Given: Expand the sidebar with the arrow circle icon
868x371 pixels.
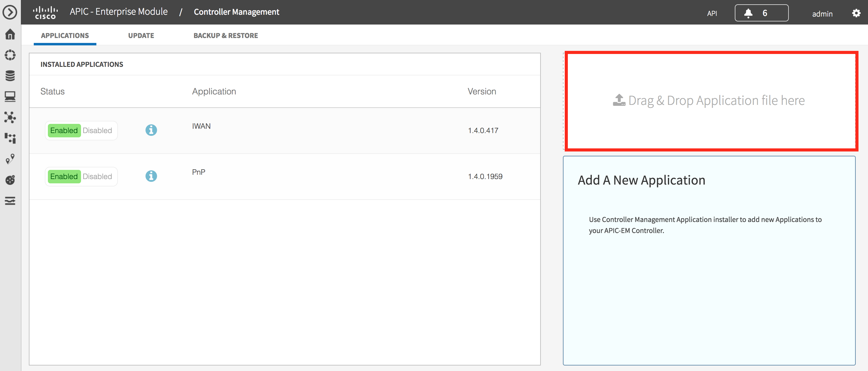Looking at the screenshot, I should (10, 13).
